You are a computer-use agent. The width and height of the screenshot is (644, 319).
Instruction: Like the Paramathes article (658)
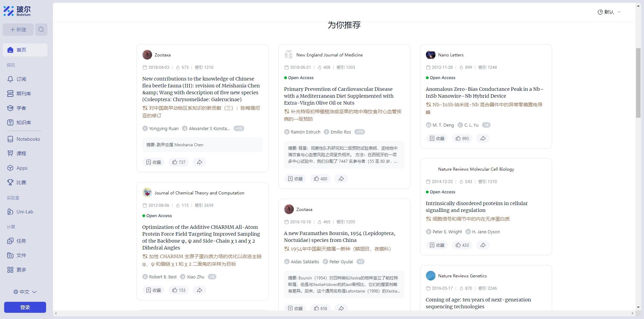321,308
